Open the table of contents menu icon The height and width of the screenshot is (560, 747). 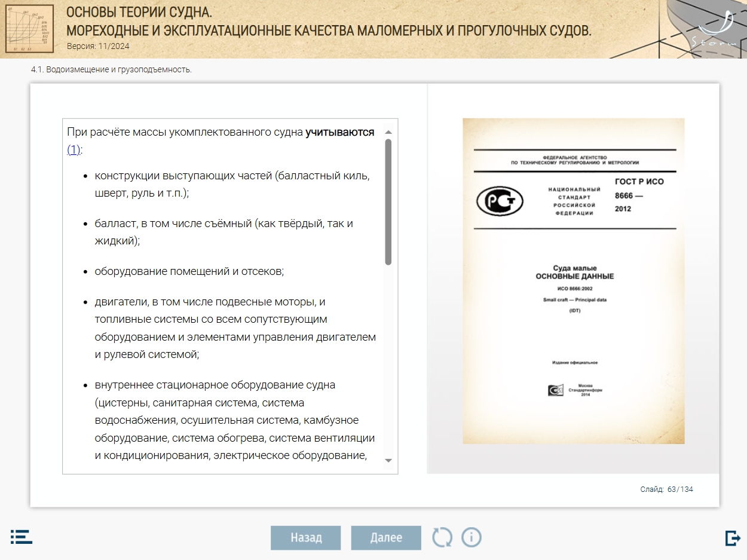pos(22,536)
